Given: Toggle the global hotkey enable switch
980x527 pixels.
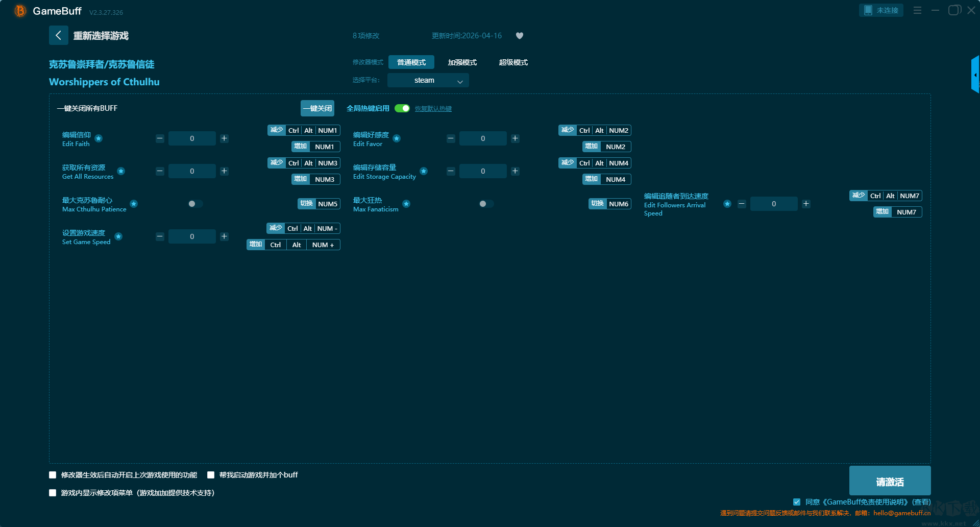Looking at the screenshot, I should click(402, 108).
